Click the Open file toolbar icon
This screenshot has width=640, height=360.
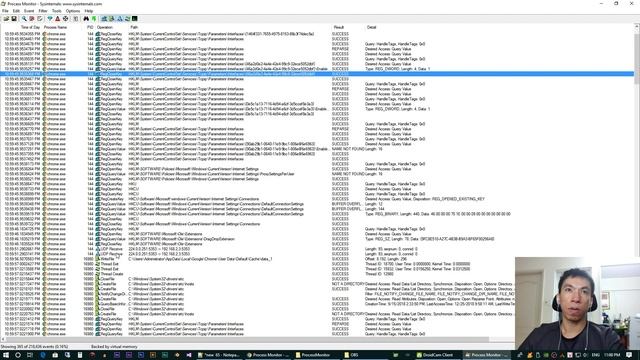(x=6, y=19)
